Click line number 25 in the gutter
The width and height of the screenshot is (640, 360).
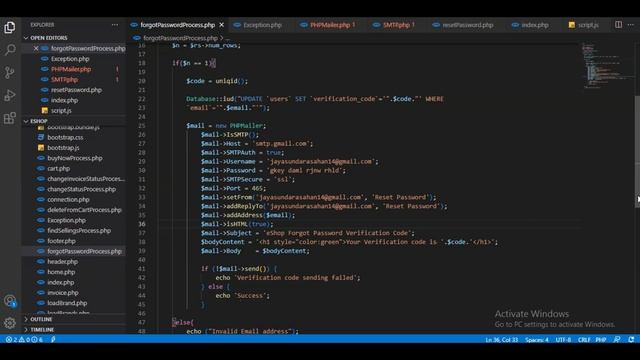[142, 126]
